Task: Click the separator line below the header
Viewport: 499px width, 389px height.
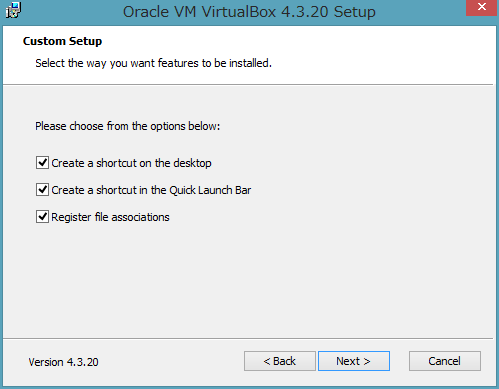Action: [x=248, y=85]
